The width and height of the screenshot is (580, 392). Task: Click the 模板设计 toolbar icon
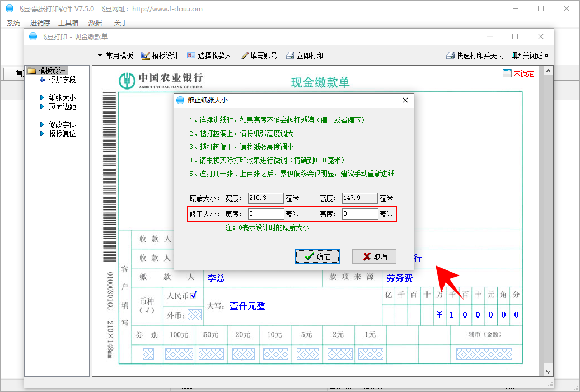click(146, 55)
